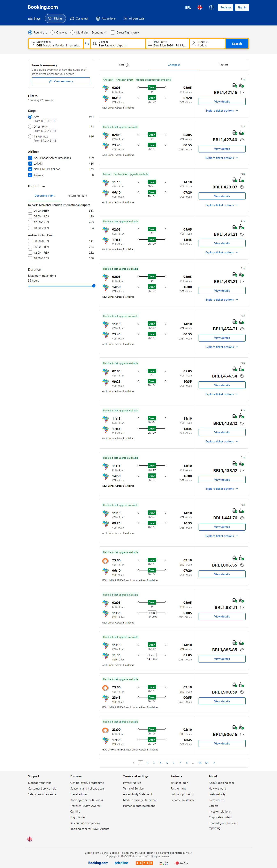277x868 pixels.
Task: Expand Explore ticket options for BRL1,428.07 flight
Action: click(222, 205)
